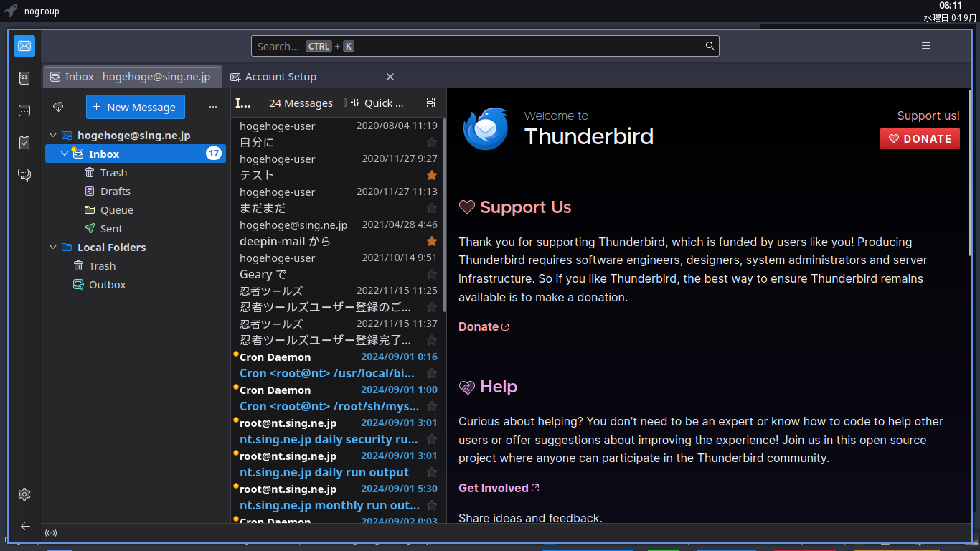
Task: Open the Address Book space
Action: pos(24,78)
